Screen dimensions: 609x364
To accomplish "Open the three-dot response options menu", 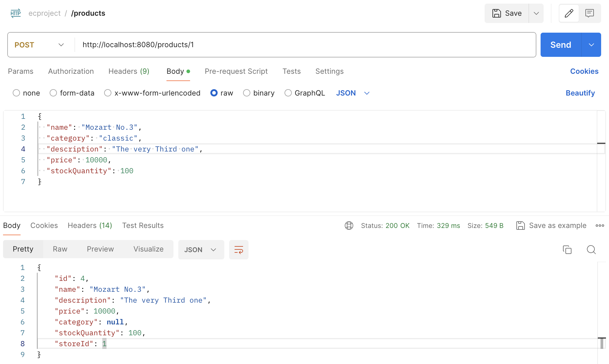I will pos(600,226).
